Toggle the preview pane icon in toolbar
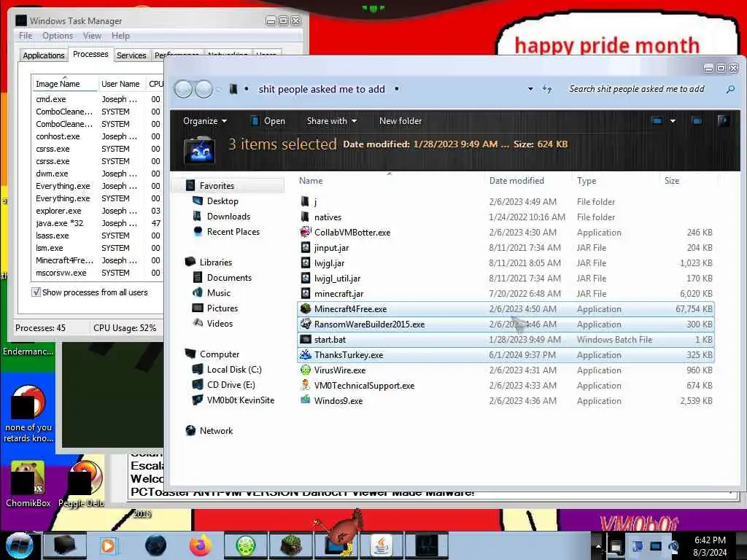 [x=697, y=121]
